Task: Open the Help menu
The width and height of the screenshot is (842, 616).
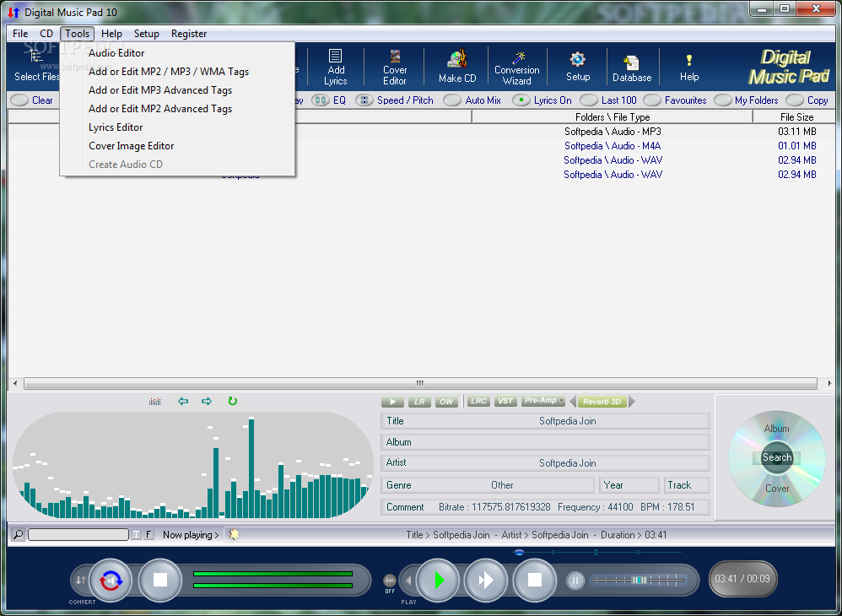Action: point(111,34)
